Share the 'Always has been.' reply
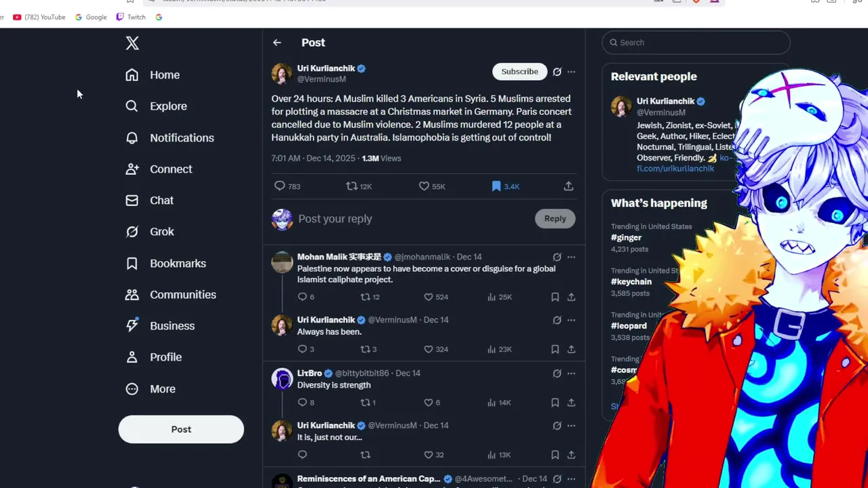This screenshot has width=868, height=488. 571,349
